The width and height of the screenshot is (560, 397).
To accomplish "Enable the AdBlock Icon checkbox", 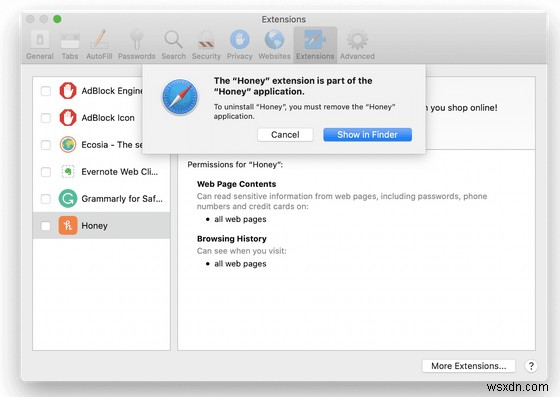I will [46, 118].
